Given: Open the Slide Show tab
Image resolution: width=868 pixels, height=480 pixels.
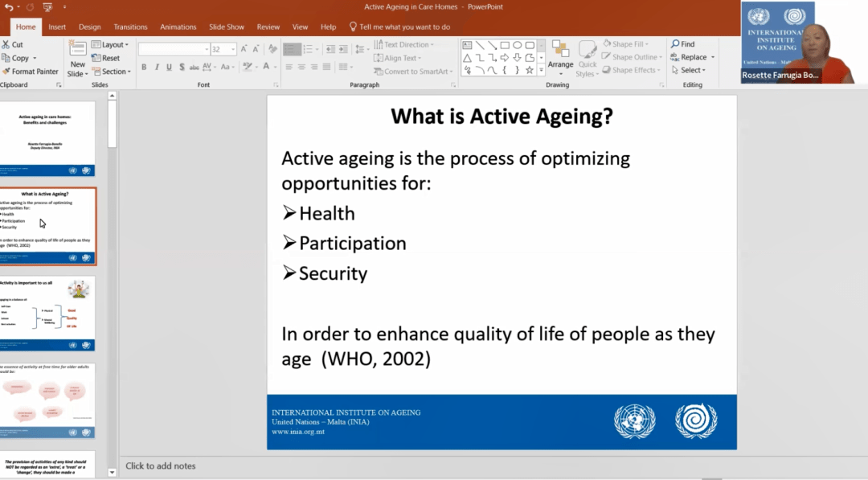Looking at the screenshot, I should coord(227,27).
